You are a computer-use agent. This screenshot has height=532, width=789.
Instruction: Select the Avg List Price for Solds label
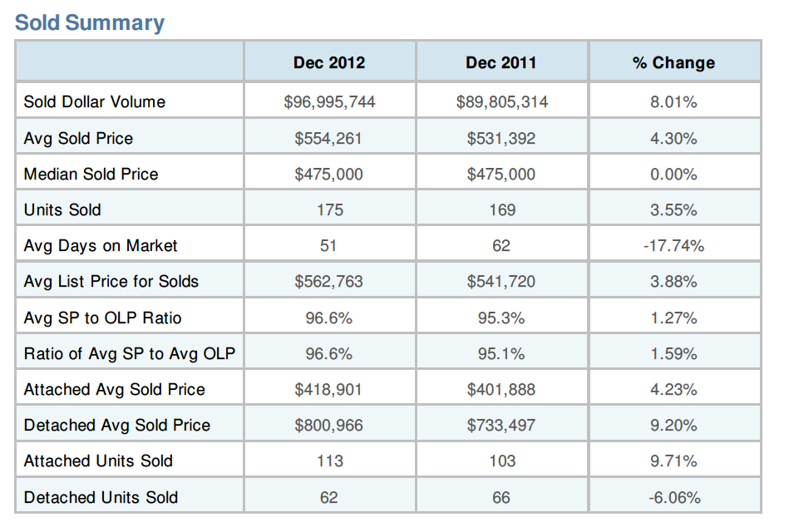click(x=111, y=282)
